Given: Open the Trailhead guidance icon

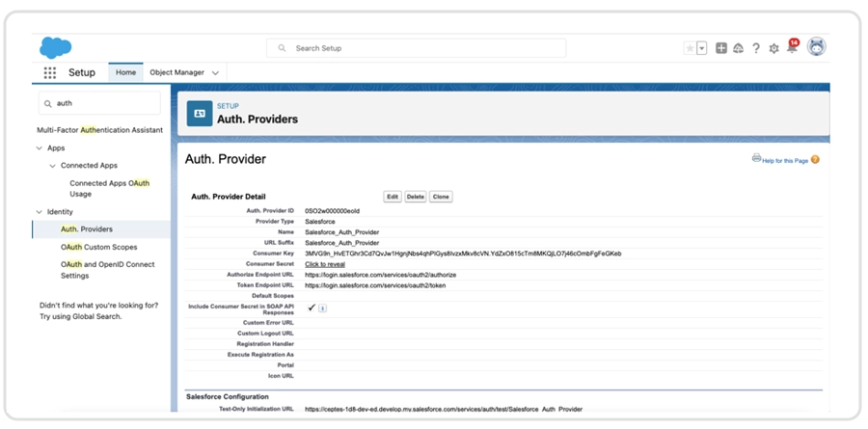Looking at the screenshot, I should coord(739,48).
